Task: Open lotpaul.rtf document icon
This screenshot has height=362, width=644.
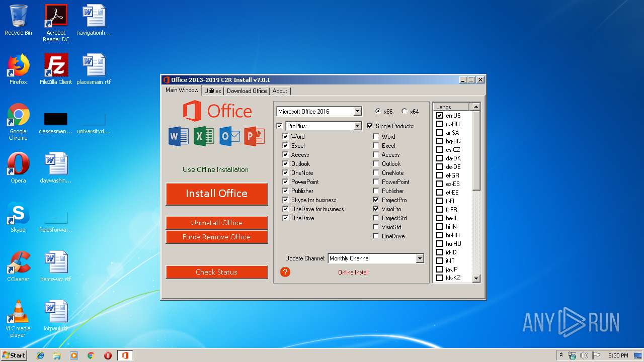Action: tap(56, 316)
